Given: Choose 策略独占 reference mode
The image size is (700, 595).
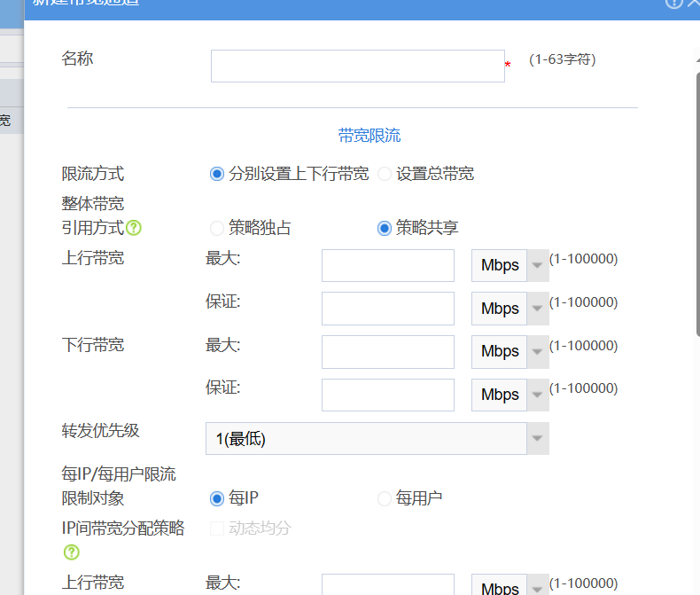Looking at the screenshot, I should pos(217,228).
